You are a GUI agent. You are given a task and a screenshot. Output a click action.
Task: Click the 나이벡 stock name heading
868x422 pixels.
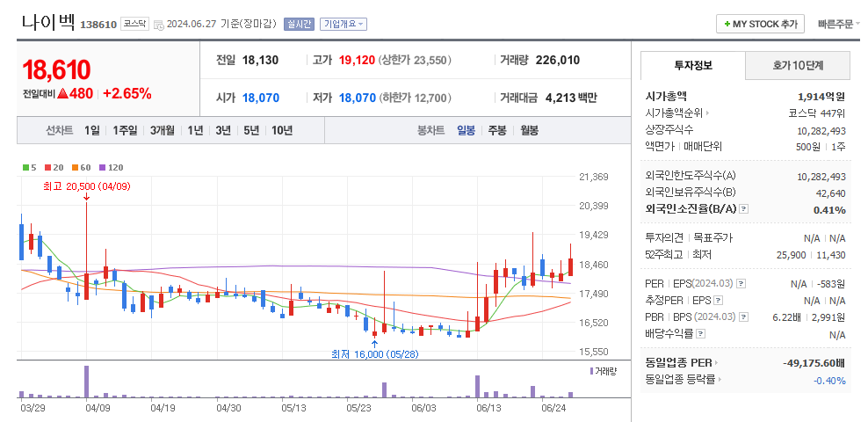[48, 22]
